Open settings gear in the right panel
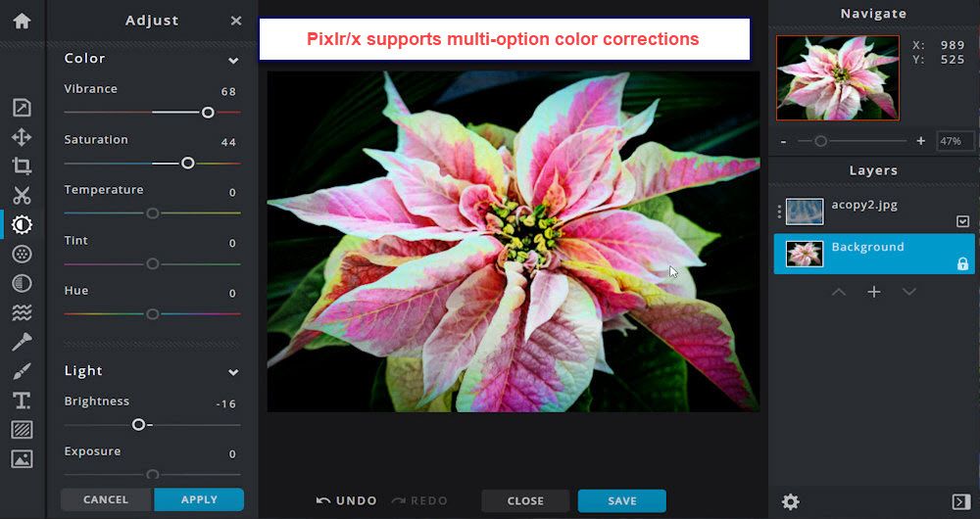Image resolution: width=980 pixels, height=519 pixels. (791, 501)
